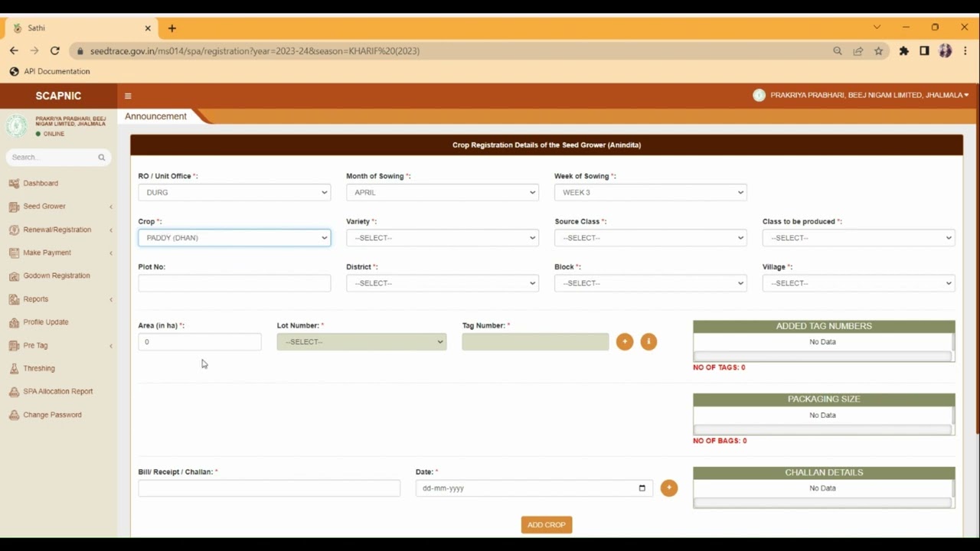The height and width of the screenshot is (551, 980).
Task: Click the browser zoom magnifier icon
Action: pos(837,51)
